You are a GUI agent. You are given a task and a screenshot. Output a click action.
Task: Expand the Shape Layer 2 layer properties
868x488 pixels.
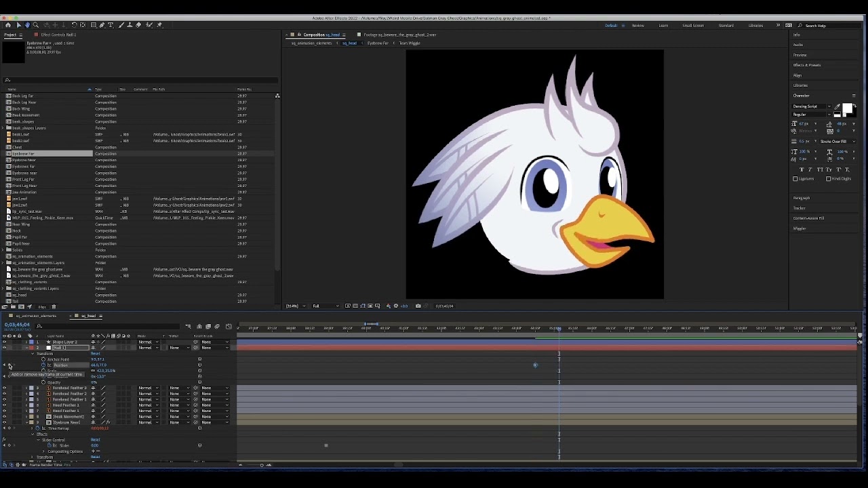(x=26, y=342)
